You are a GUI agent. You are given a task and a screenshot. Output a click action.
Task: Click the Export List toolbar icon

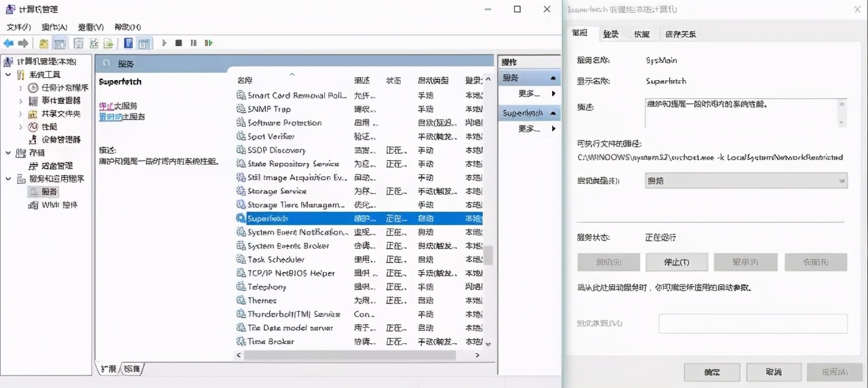point(108,43)
